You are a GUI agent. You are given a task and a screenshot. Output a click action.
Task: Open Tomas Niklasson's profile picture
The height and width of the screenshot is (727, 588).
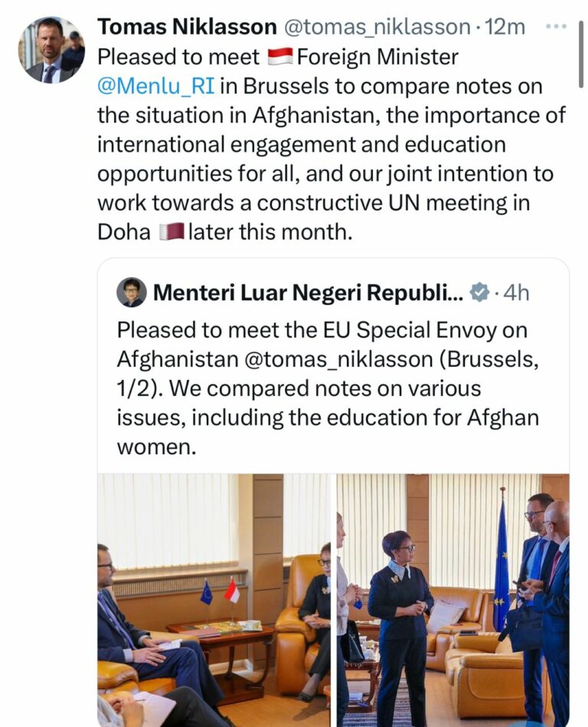51,50
